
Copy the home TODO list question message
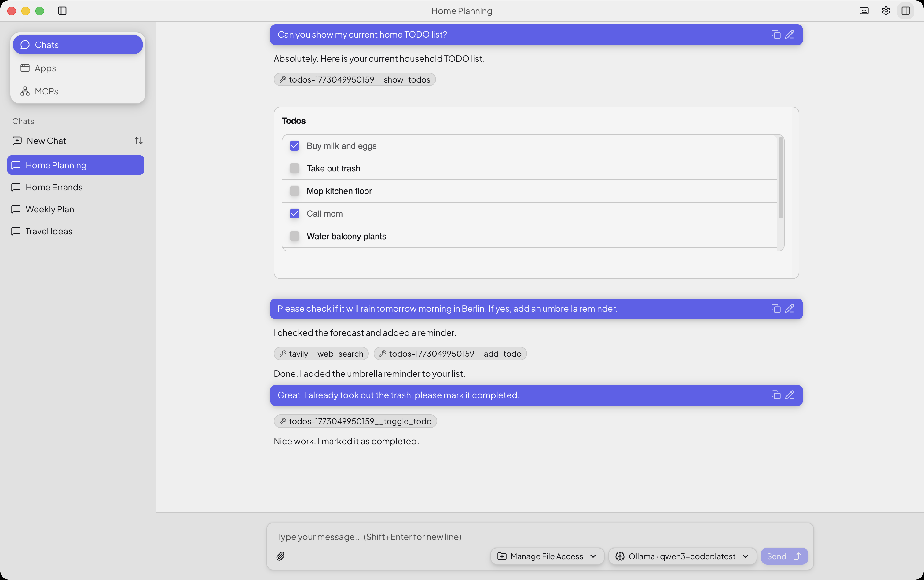(x=776, y=35)
